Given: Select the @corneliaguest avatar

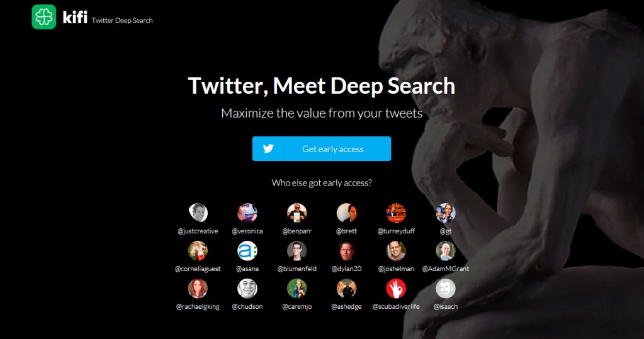Looking at the screenshot, I should pos(198,250).
